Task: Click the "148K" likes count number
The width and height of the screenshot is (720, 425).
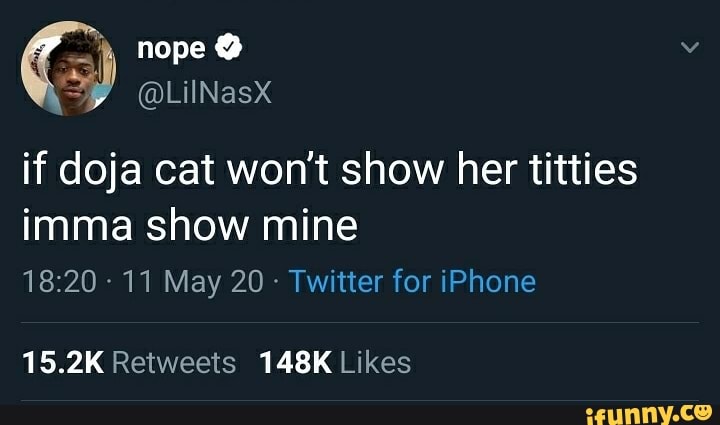Action: [x=295, y=362]
